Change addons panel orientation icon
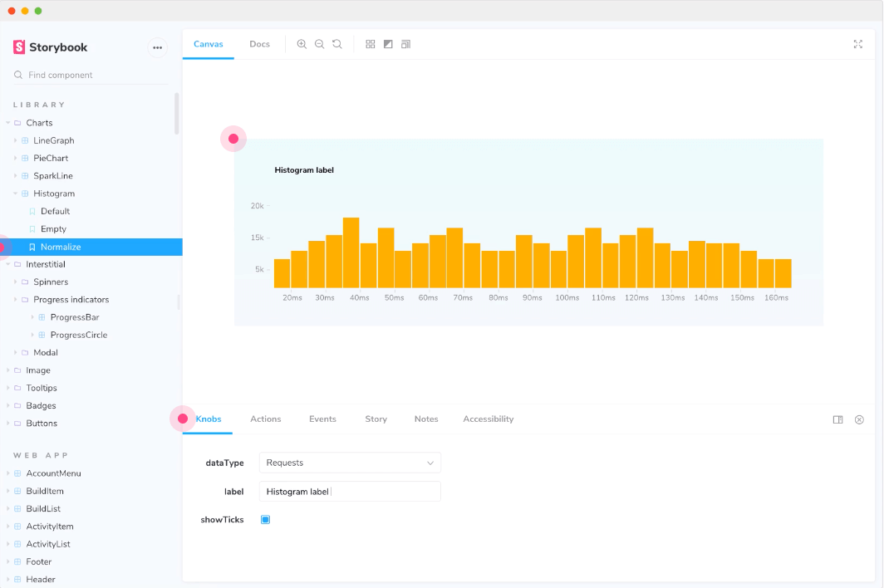The image size is (884, 588). coord(837,419)
